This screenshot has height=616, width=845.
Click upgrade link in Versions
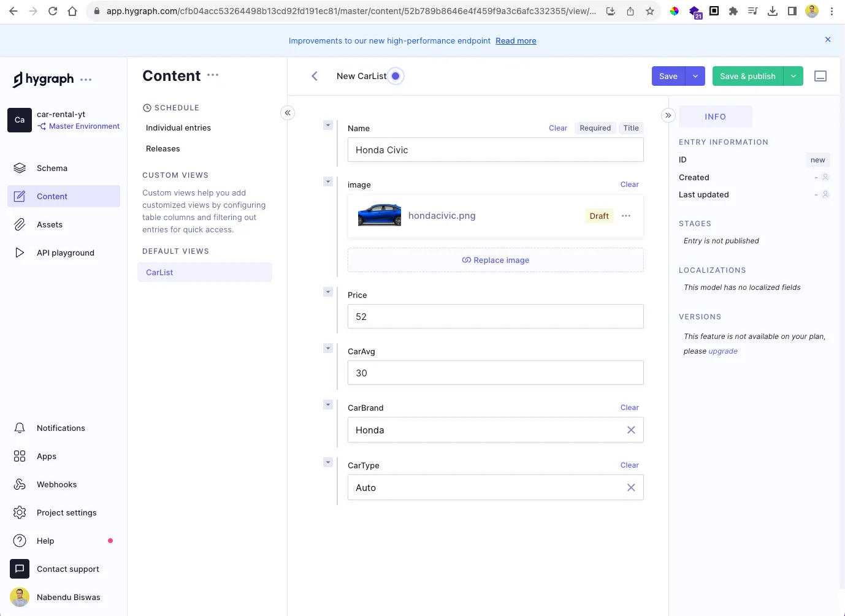pyautogui.click(x=723, y=351)
